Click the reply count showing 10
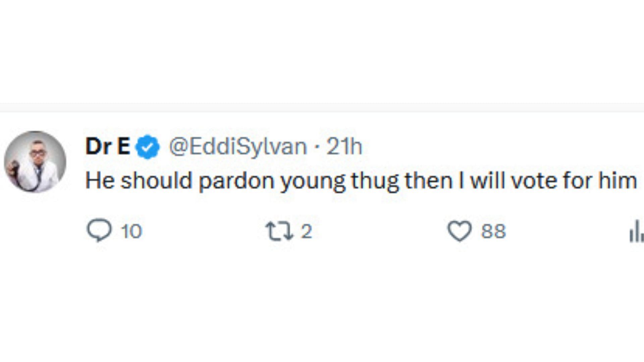 click(131, 231)
